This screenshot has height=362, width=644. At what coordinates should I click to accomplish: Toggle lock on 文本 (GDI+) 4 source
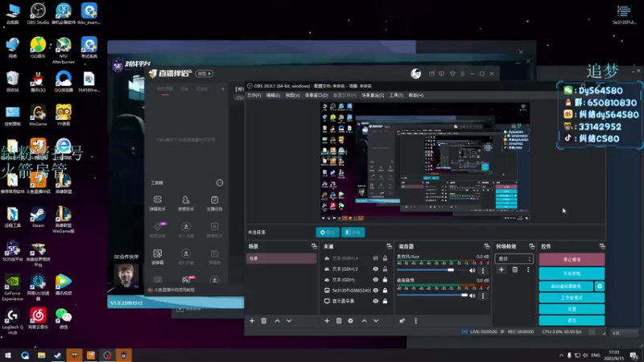[x=385, y=258]
